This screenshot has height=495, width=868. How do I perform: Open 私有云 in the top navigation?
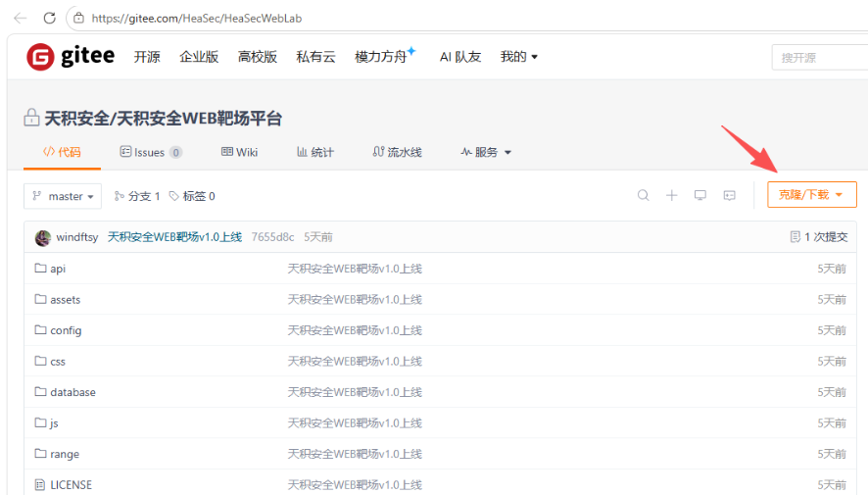[x=315, y=57]
